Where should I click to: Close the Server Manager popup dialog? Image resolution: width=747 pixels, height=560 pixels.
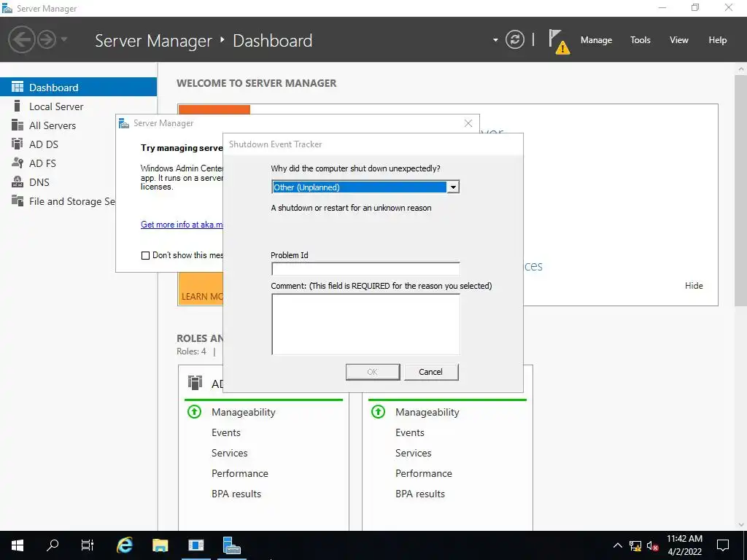tap(468, 123)
